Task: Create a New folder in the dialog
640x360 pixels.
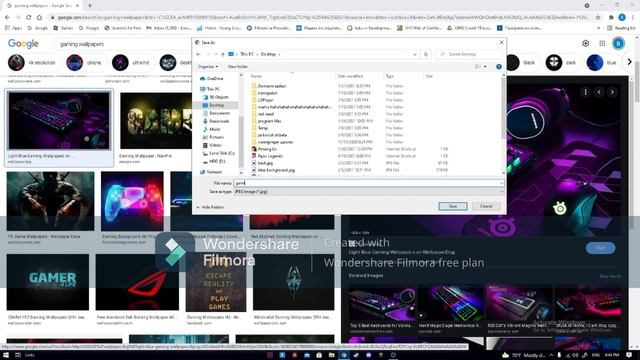Action: (x=238, y=67)
